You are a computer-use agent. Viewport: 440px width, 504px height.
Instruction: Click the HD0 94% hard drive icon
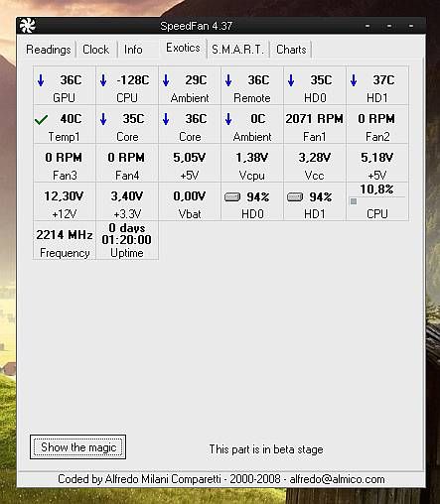click(x=232, y=197)
